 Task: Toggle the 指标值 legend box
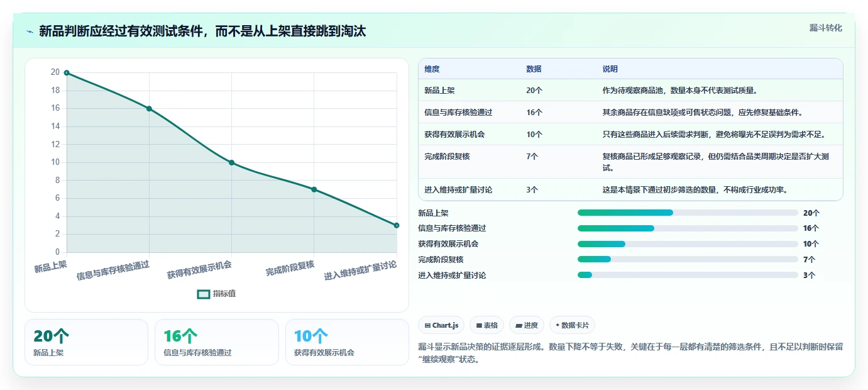click(x=204, y=294)
